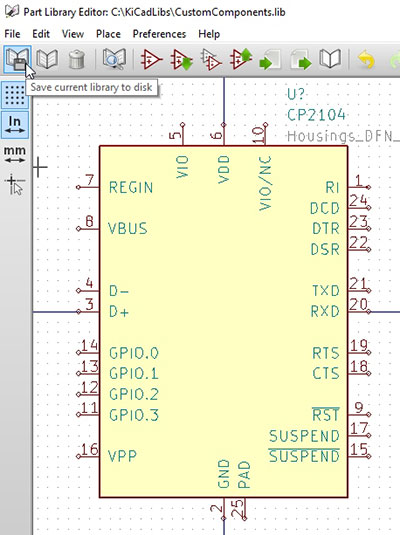The height and width of the screenshot is (535, 400).
Task: Open the Place menu
Action: (108, 34)
